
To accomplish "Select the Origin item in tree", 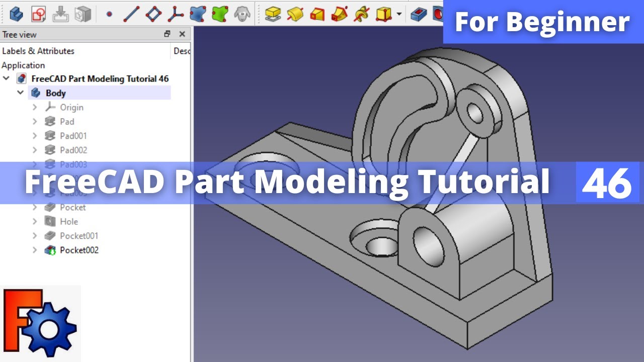I will 71,107.
